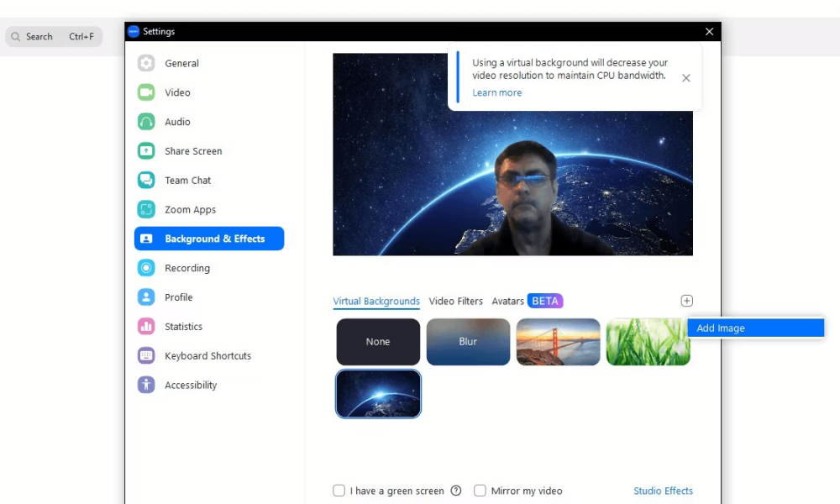This screenshot has width=840, height=504.
Task: Click the General gear icon
Action: 145,63
